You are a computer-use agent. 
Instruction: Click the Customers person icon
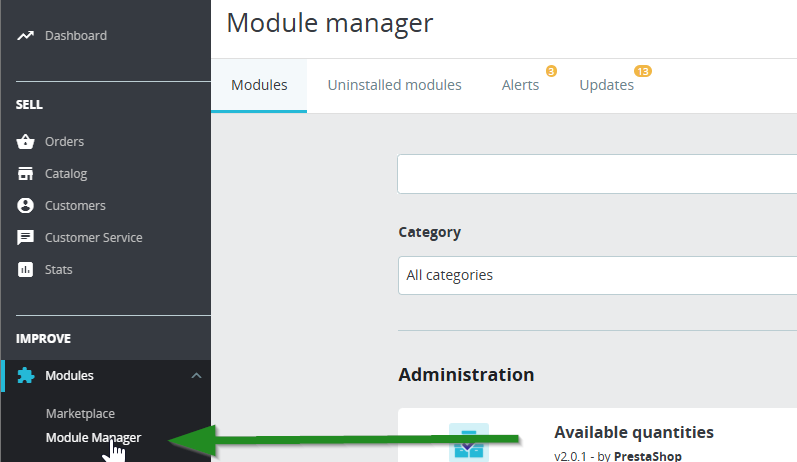(x=26, y=206)
